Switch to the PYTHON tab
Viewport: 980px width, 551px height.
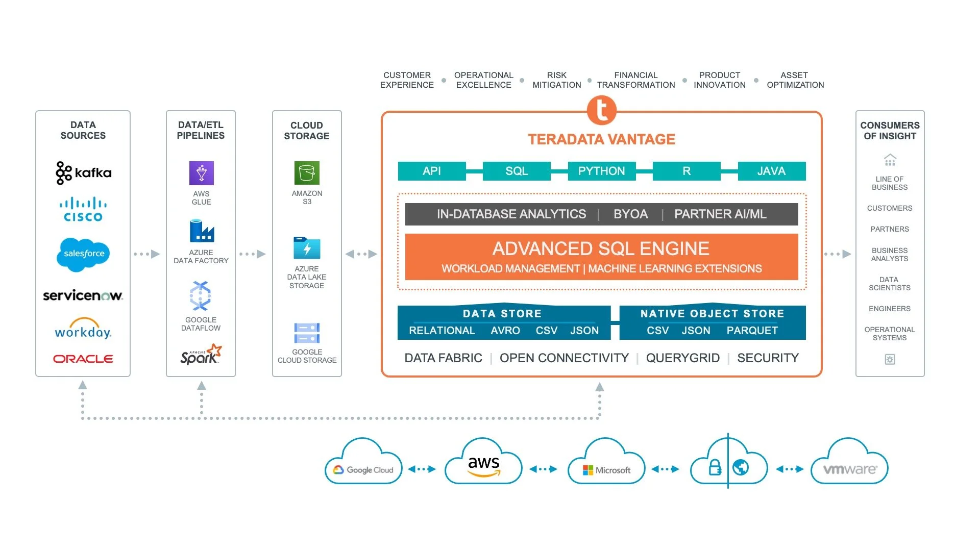pos(601,171)
